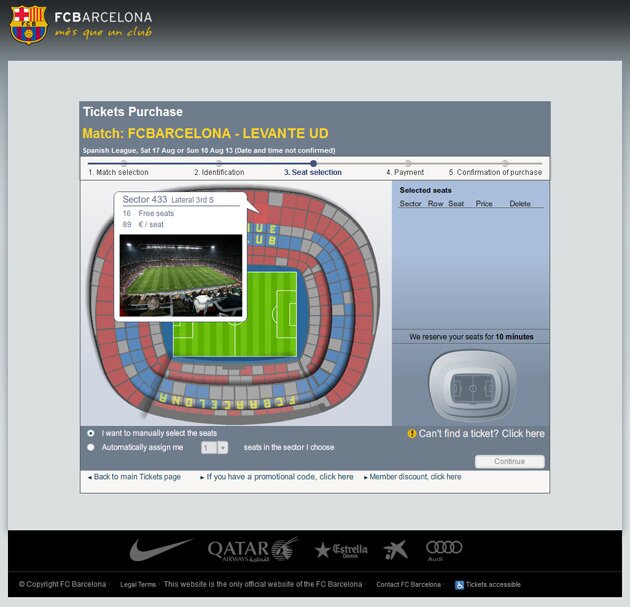
Task: Go to the Match selection step
Action: tap(119, 172)
